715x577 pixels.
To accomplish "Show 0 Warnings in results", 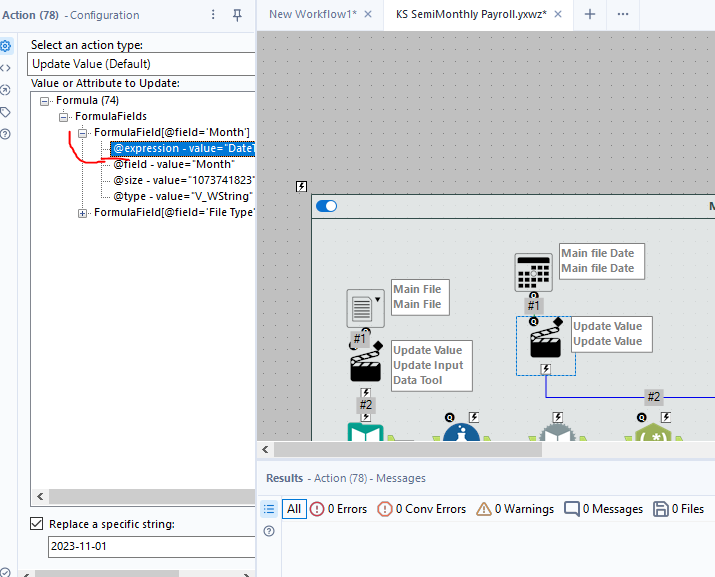I will [x=515, y=509].
